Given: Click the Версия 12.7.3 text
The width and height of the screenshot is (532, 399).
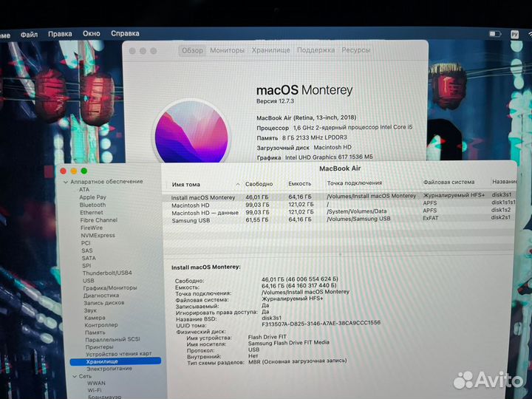Looking at the screenshot, I should [275, 101].
